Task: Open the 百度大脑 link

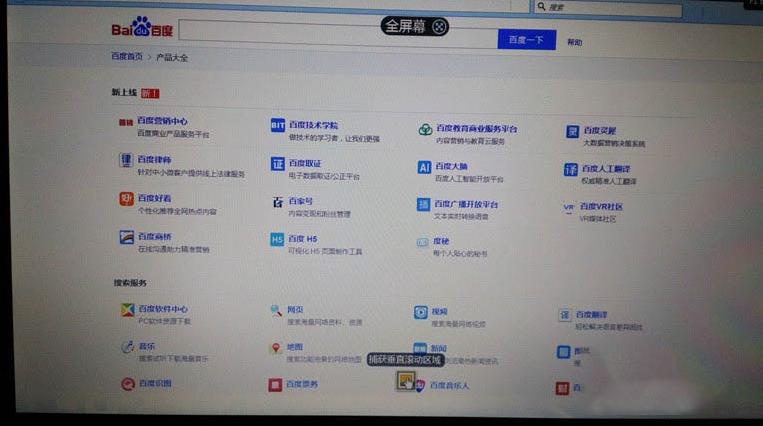Action: click(x=451, y=167)
